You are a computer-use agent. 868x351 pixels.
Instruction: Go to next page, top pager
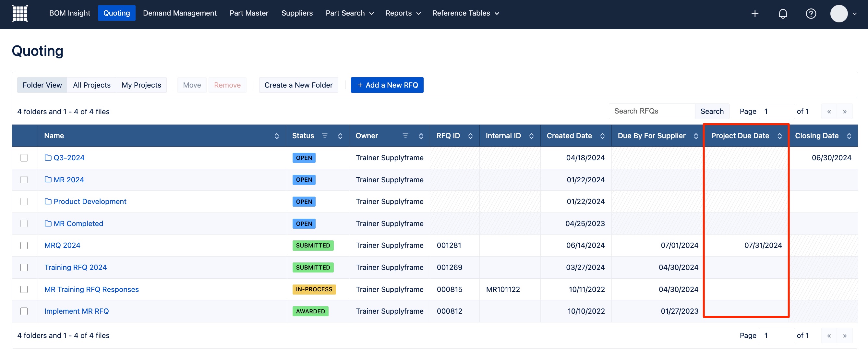[x=845, y=112]
